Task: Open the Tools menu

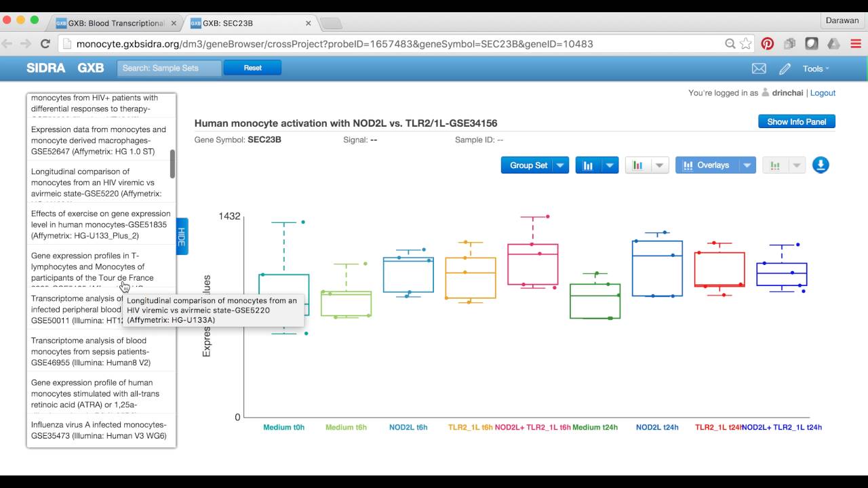Action: (816, 68)
